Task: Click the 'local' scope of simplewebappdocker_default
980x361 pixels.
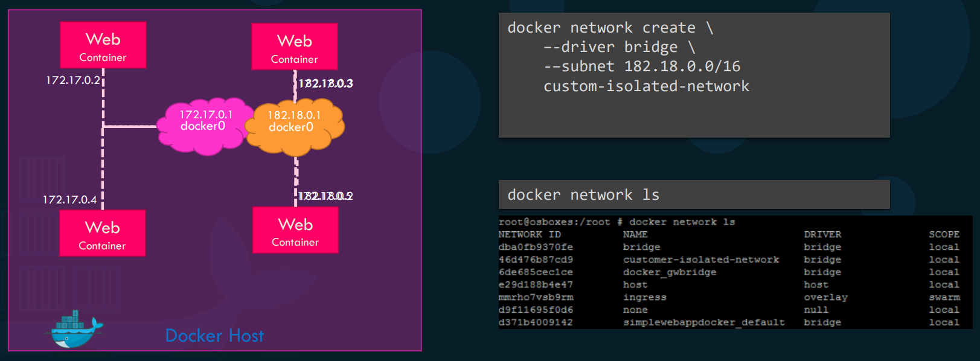Action: point(944,322)
